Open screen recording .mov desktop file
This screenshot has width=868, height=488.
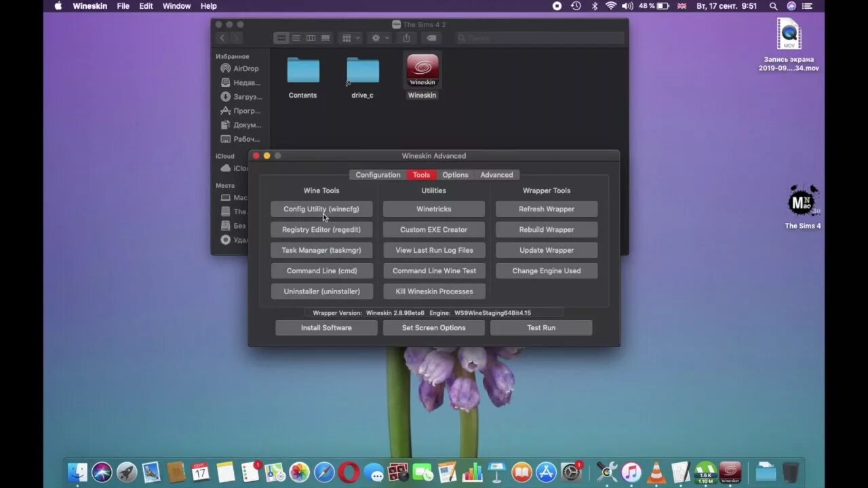pos(789,45)
